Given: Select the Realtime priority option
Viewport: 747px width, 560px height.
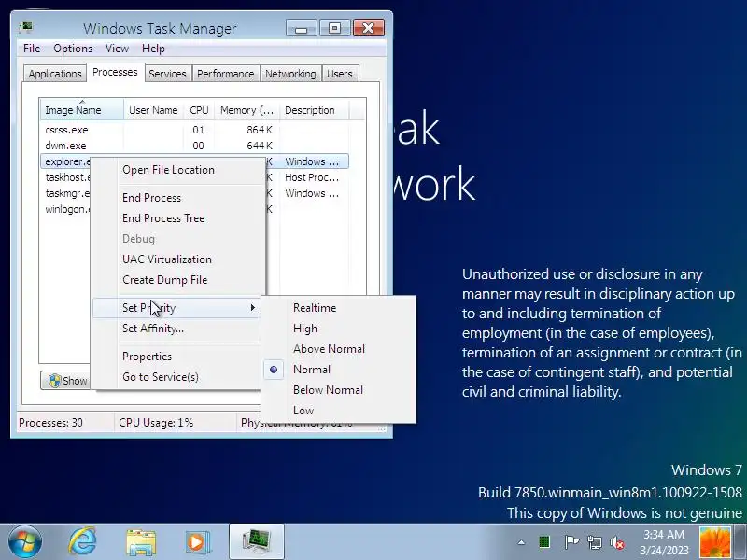Looking at the screenshot, I should [338, 308].
